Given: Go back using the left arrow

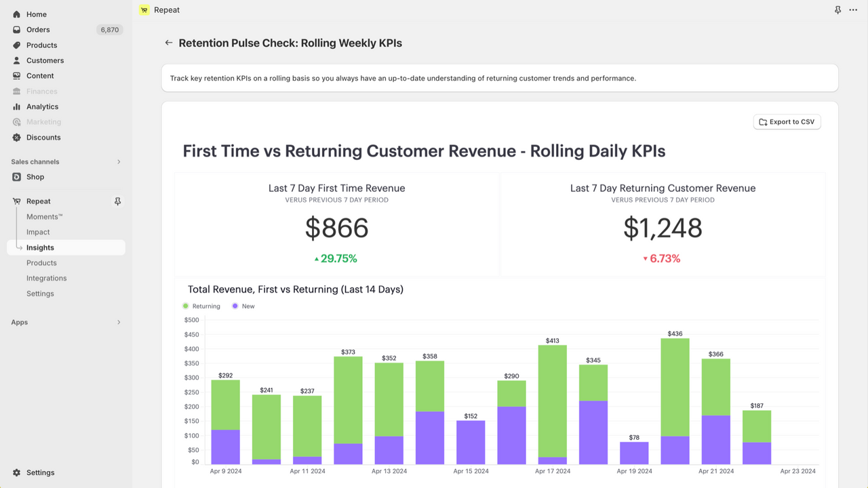Looking at the screenshot, I should pos(169,43).
